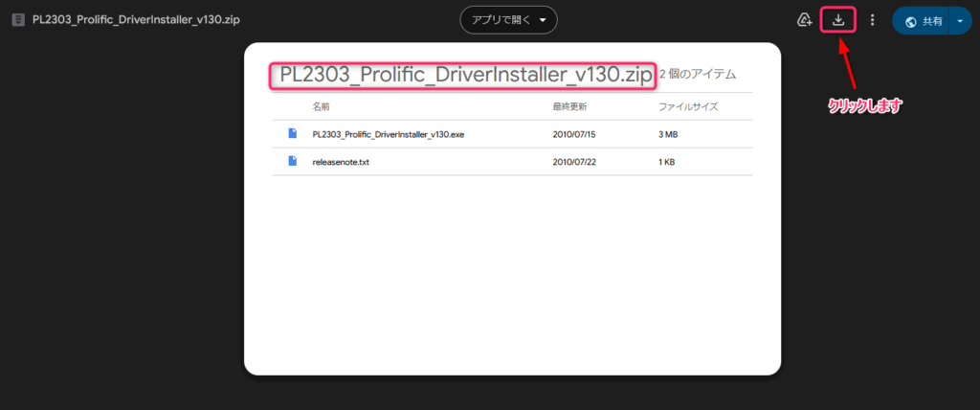Click the Add shortcut to Drive icon

[x=804, y=20]
